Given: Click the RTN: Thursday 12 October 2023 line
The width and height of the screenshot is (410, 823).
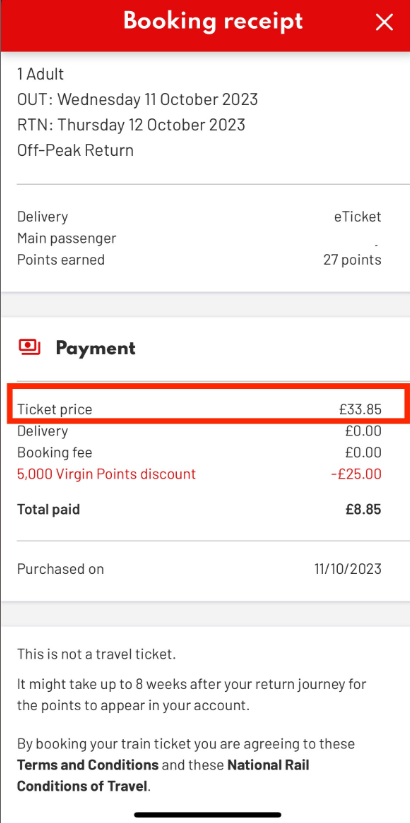Looking at the screenshot, I should pos(131,125).
